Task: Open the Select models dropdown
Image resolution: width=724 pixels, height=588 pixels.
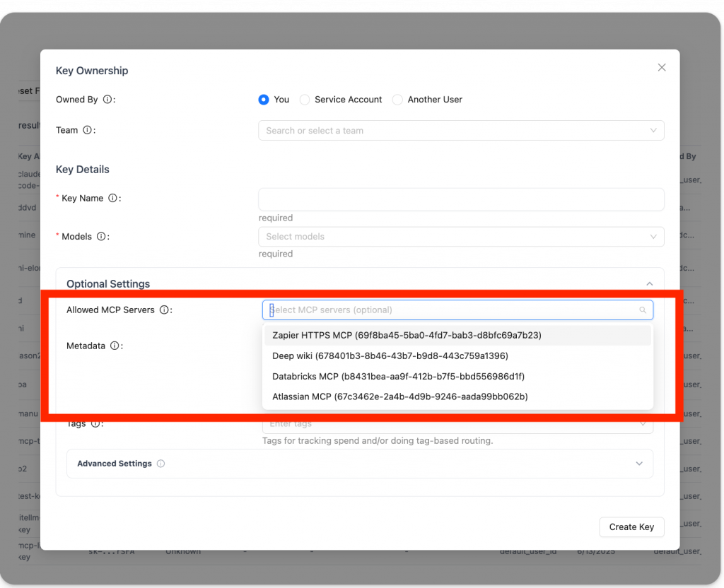Action: coord(461,236)
